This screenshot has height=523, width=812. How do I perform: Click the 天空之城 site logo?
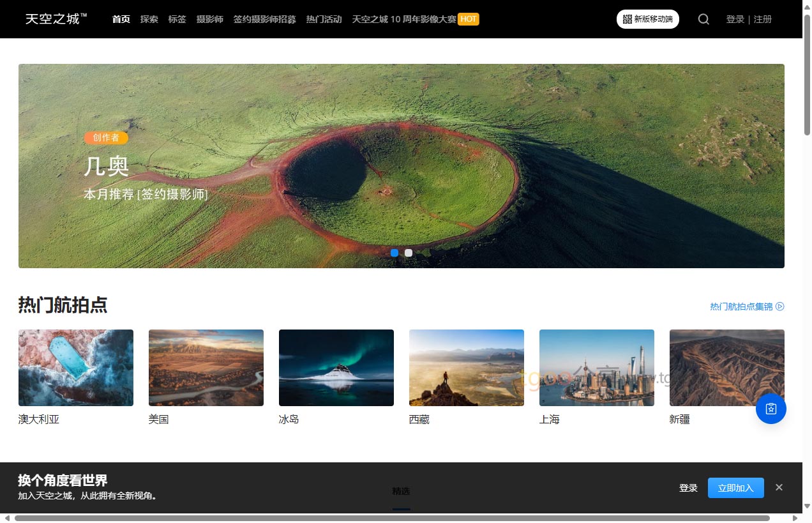[56, 19]
